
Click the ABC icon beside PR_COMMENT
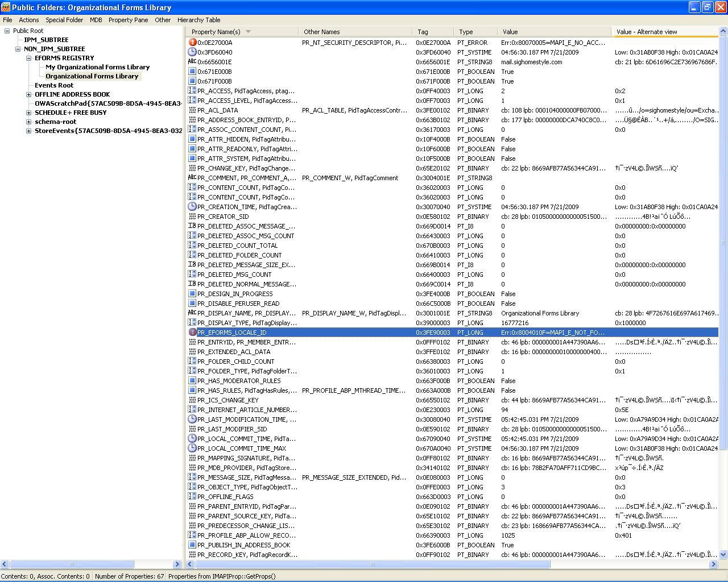pyautogui.click(x=192, y=178)
